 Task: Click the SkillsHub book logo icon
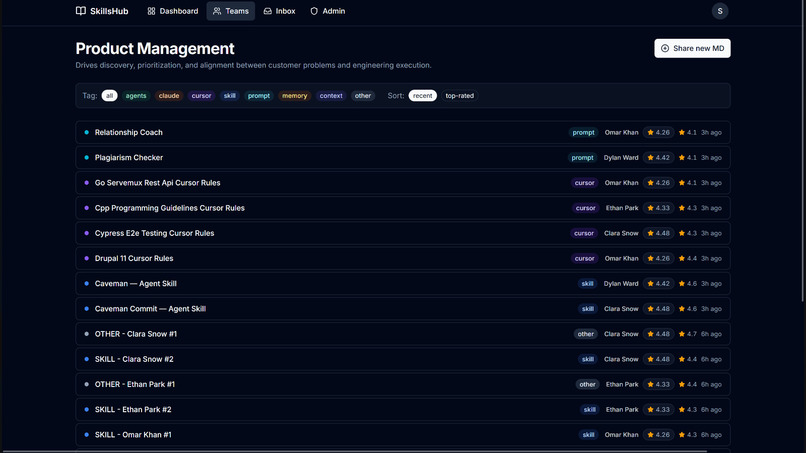tap(81, 11)
